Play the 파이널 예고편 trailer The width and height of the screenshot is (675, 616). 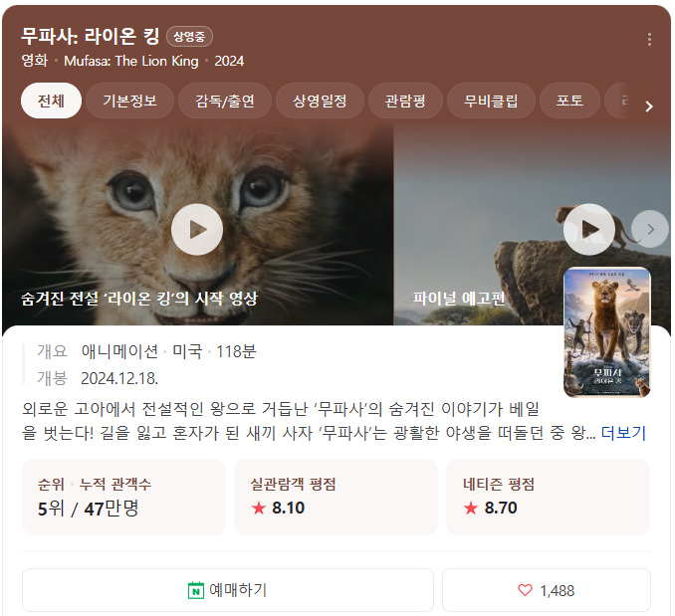(x=589, y=229)
